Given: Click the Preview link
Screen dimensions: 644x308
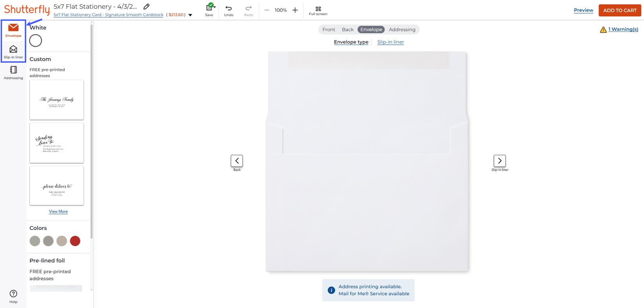Looking at the screenshot, I should [583, 10].
